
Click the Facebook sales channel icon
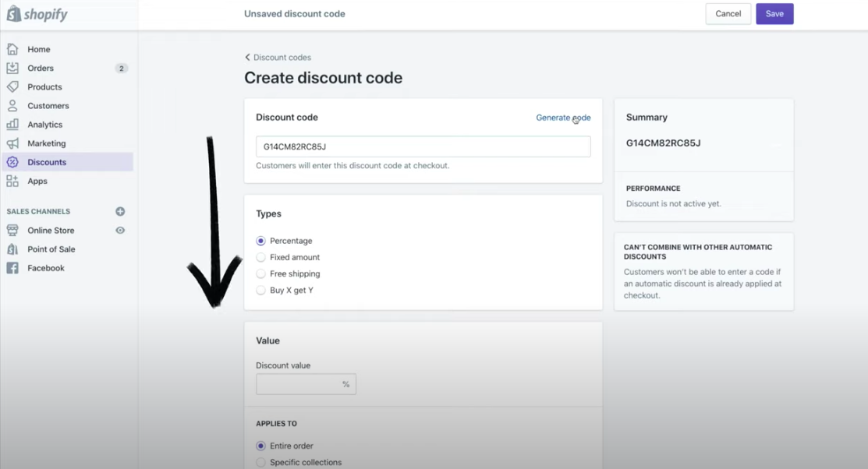(x=12, y=268)
